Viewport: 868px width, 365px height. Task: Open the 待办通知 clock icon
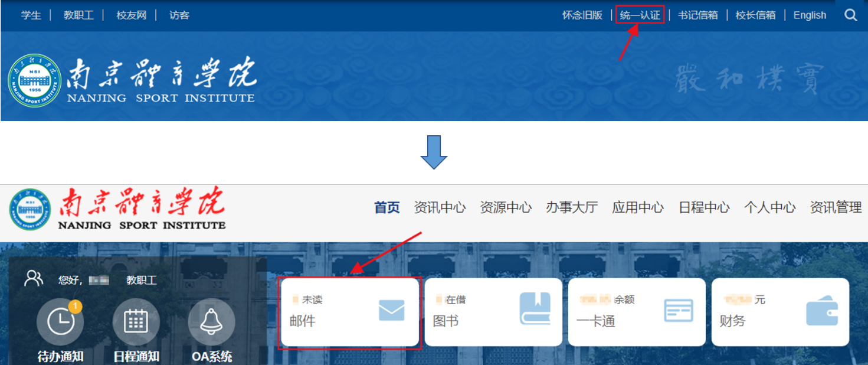click(60, 322)
